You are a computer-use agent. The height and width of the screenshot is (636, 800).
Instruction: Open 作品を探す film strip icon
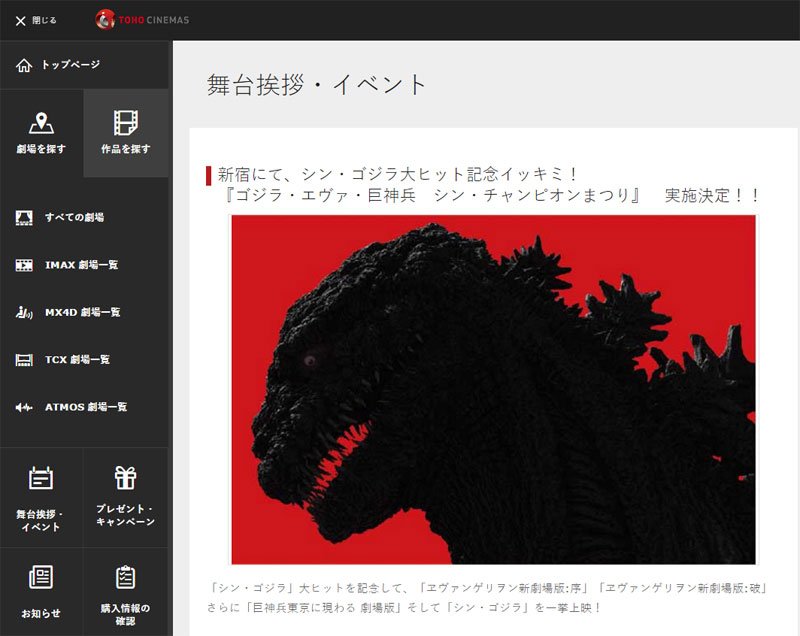(126, 123)
